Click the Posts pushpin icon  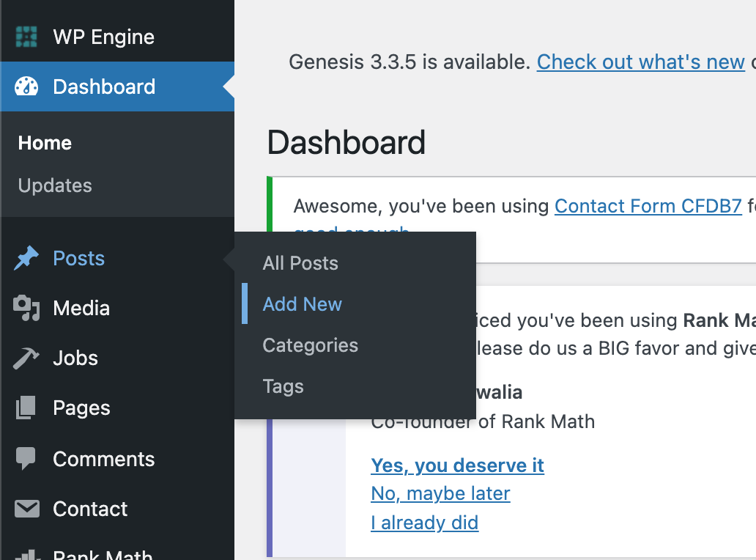coord(26,258)
